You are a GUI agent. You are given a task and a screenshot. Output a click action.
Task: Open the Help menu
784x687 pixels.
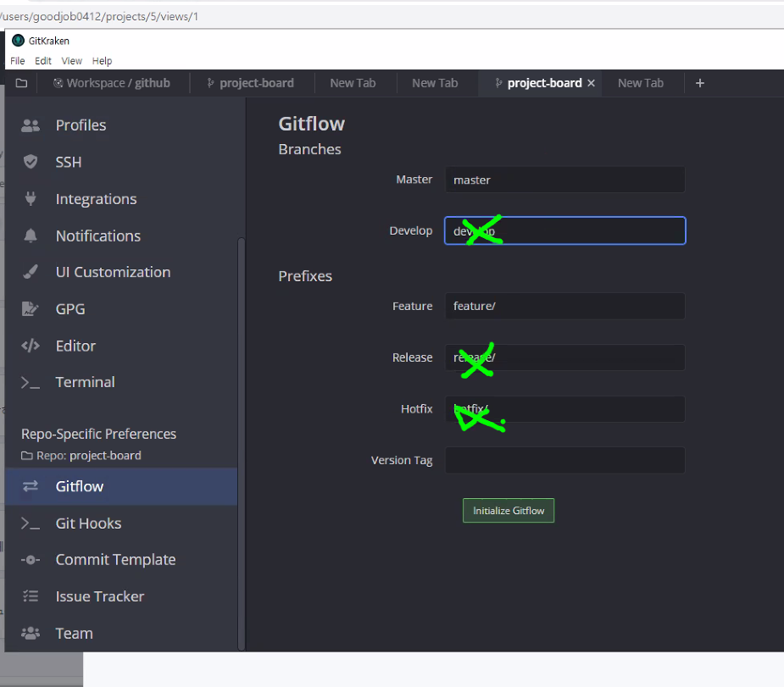[102, 61]
